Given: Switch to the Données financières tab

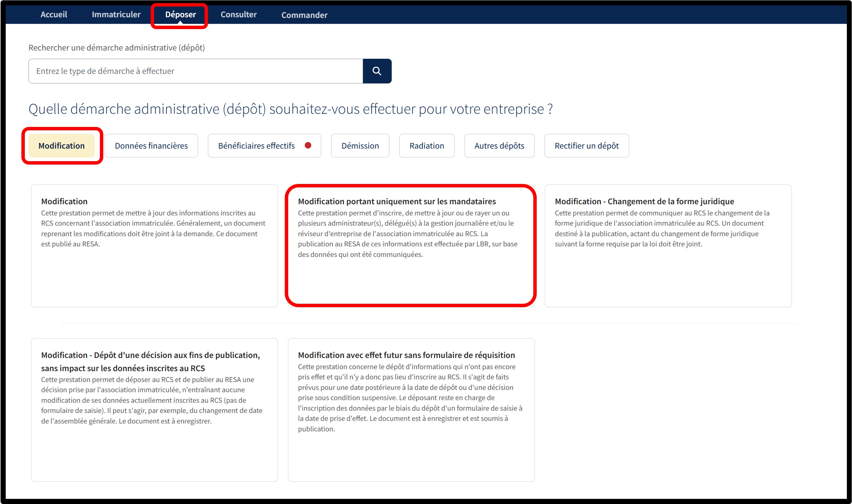Looking at the screenshot, I should pos(151,146).
